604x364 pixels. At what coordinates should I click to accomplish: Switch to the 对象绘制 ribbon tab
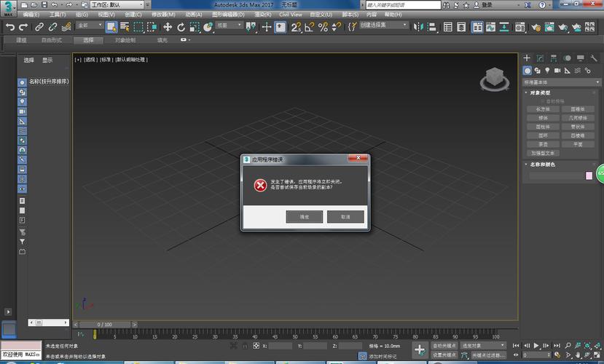(x=125, y=40)
